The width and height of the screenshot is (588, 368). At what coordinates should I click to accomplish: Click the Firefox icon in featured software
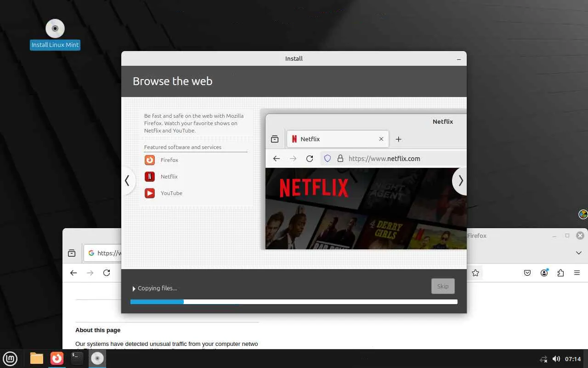point(150,160)
